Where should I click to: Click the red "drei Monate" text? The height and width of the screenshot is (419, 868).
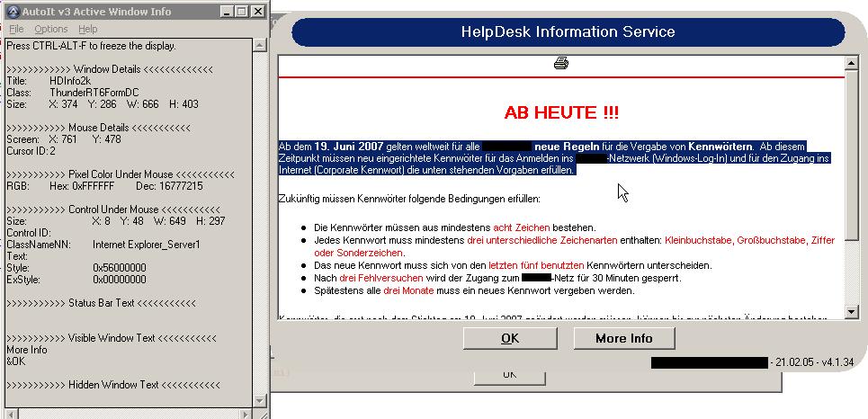401,291
